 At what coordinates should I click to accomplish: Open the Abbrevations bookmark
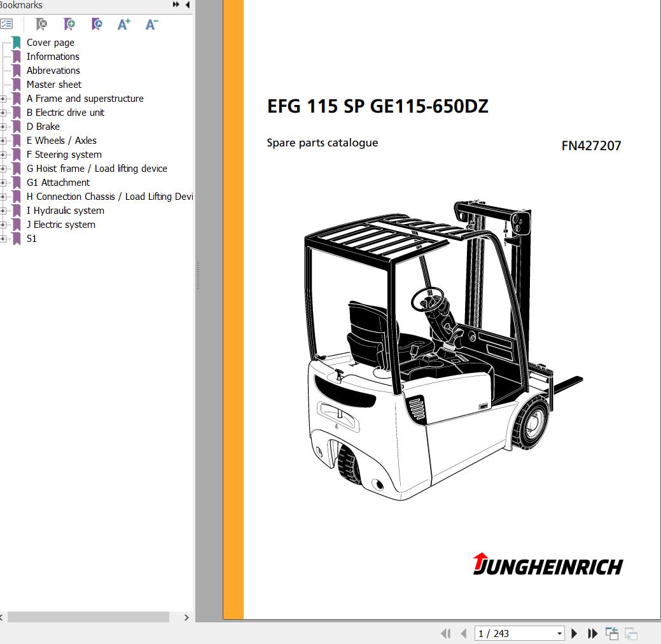pyautogui.click(x=53, y=71)
